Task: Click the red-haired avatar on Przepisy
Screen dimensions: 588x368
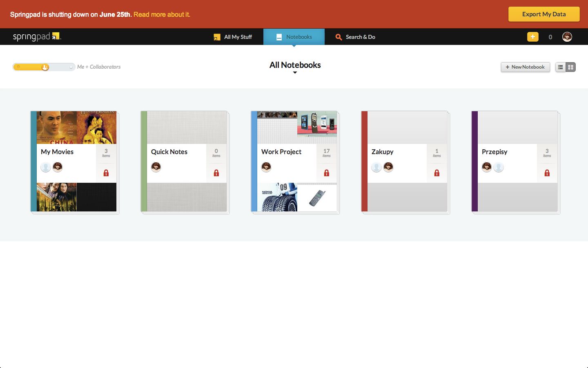Action: click(x=487, y=167)
